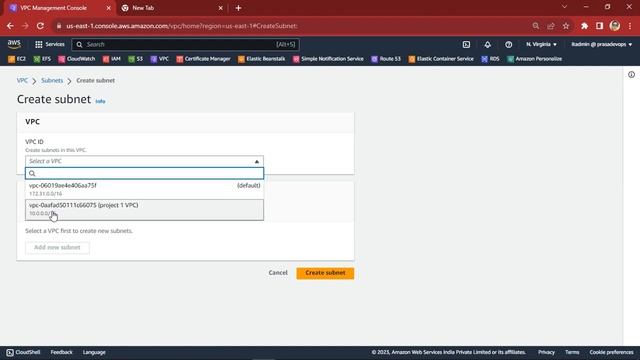Expand the itadmin account menu

point(602,44)
